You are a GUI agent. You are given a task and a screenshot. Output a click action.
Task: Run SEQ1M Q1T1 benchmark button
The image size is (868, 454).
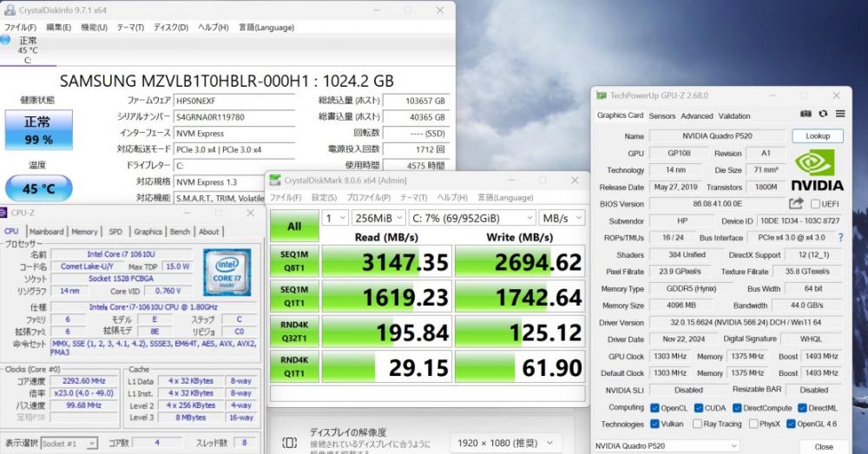(294, 296)
